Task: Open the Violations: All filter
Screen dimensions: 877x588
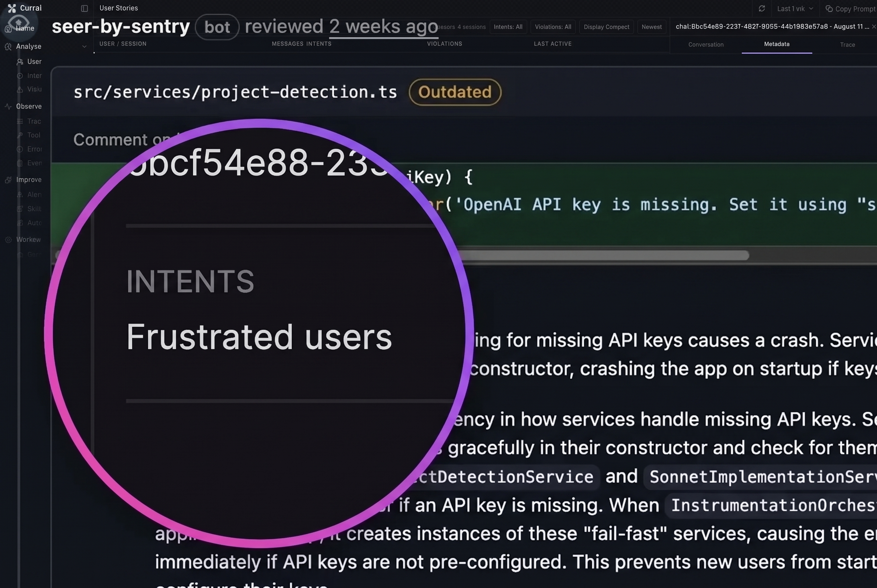Action: [553, 27]
